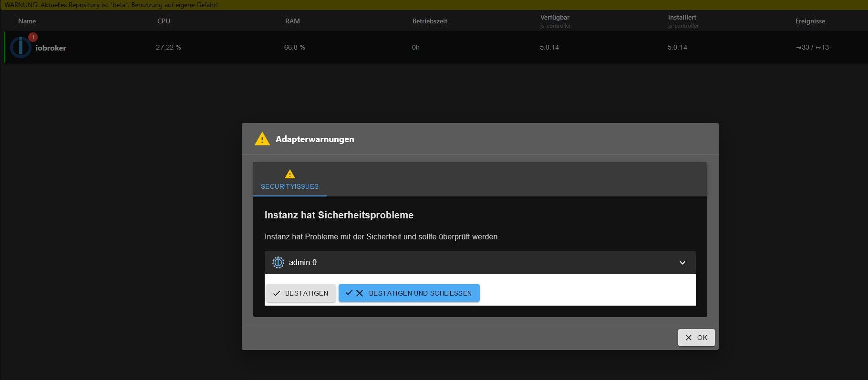The image size is (868, 380).
Task: Close the dialog with the OK button
Action: 696,338
